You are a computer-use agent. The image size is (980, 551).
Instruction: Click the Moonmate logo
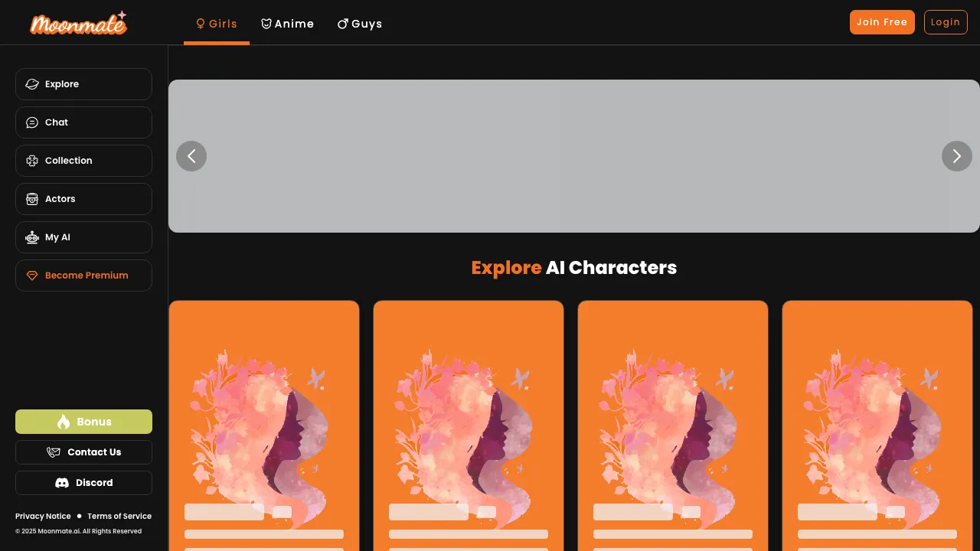tap(78, 24)
